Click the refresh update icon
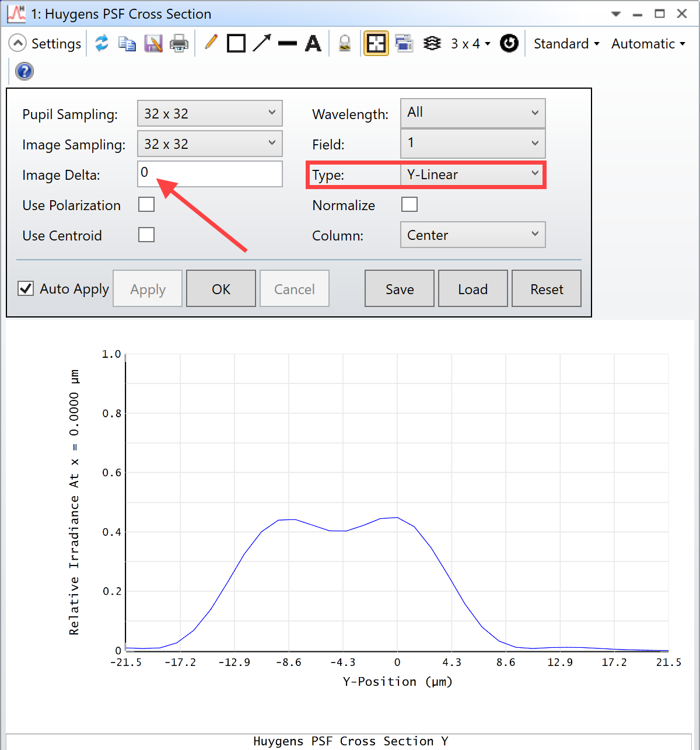 tap(102, 43)
